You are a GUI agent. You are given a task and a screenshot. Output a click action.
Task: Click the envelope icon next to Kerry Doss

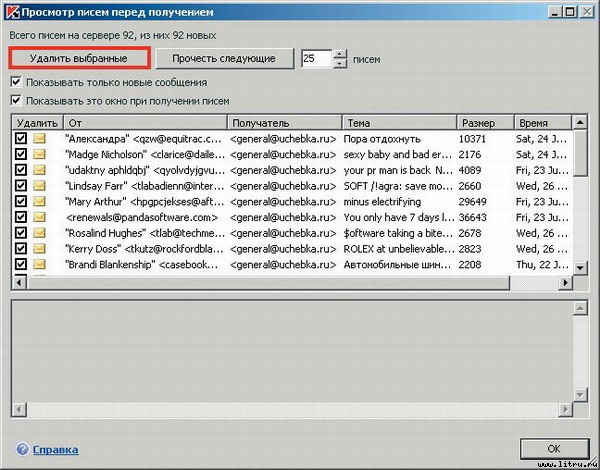coord(40,248)
